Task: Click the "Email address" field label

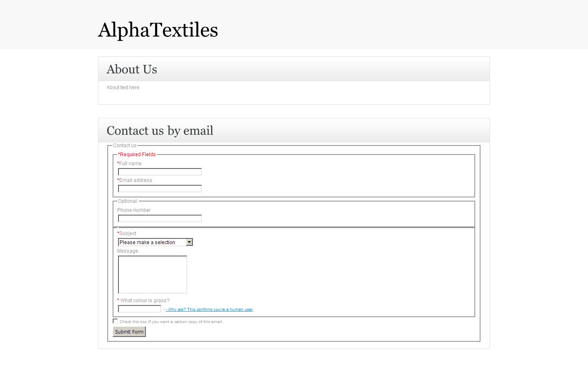Action: (135, 180)
